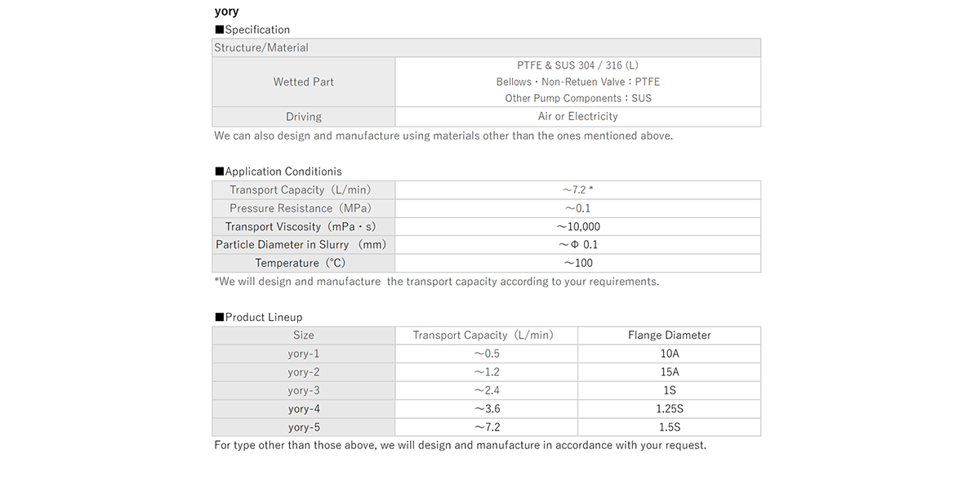980x490 pixels.
Task: Click the '1S' flange diameter cell
Action: pos(670,390)
